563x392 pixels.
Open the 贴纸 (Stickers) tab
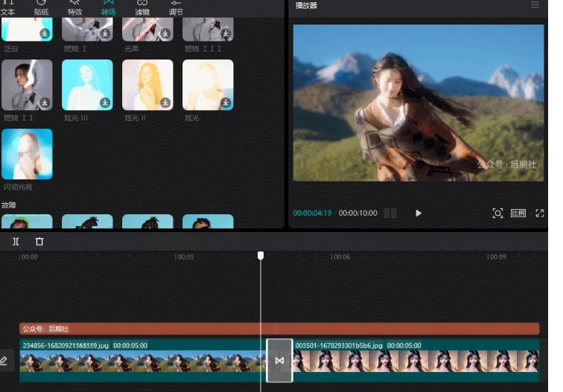pos(41,8)
